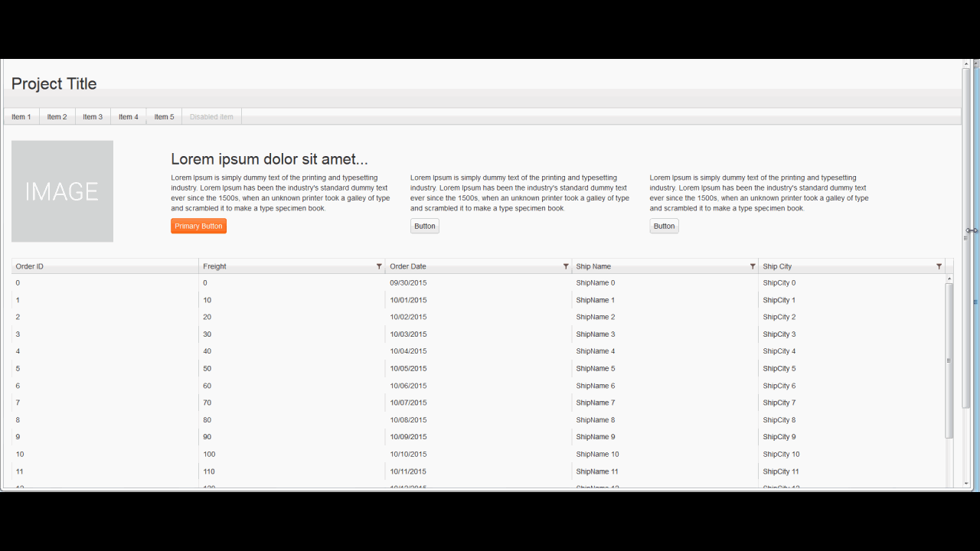Switch to the Item 2 tab
980x551 pixels.
(x=57, y=116)
